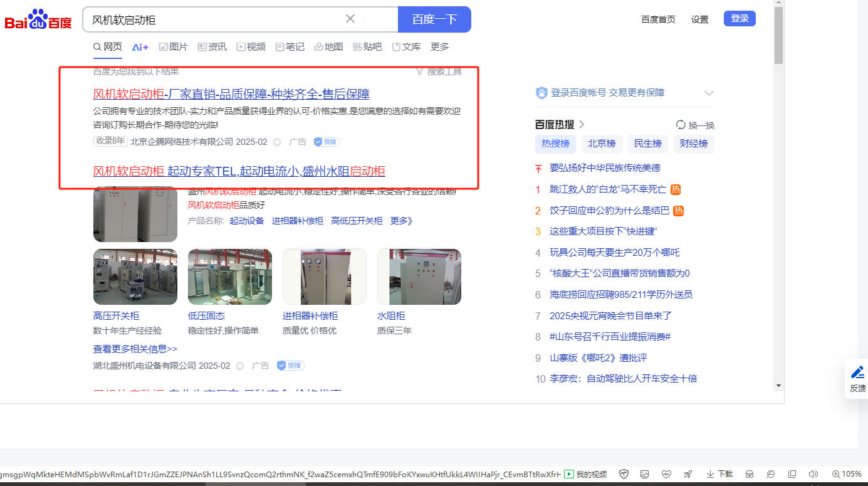Click the heartbeat health icon in status bar
868x486 pixels.
coord(666,474)
